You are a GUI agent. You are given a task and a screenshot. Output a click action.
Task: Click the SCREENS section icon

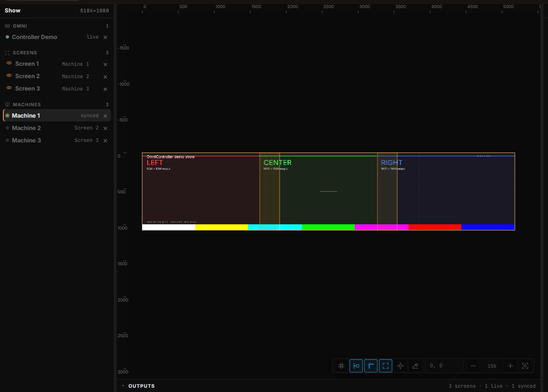7,53
